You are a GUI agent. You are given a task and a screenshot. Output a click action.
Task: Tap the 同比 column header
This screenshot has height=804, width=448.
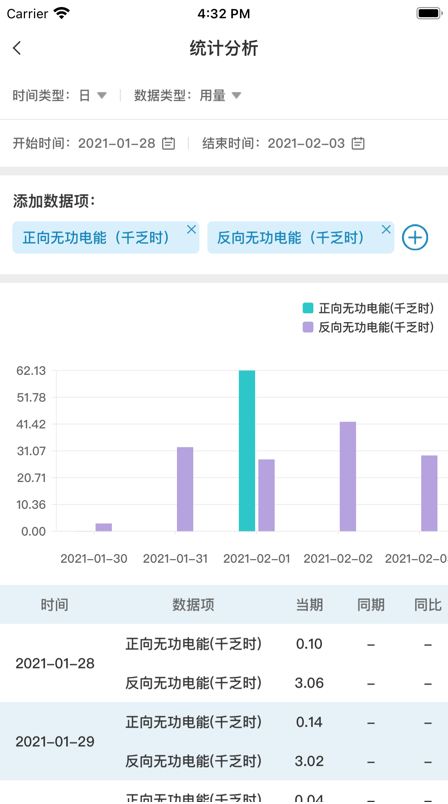(x=427, y=605)
